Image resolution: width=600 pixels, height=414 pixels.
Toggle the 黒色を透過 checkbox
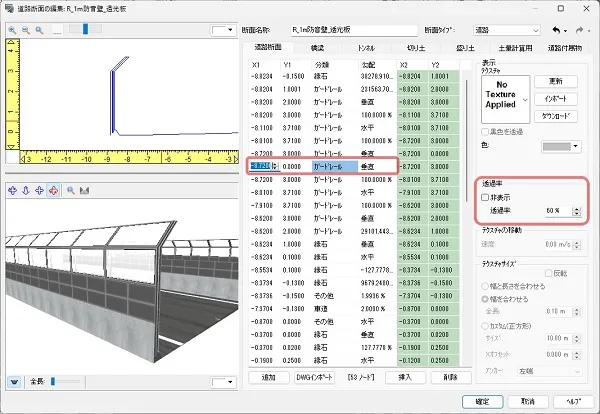(x=484, y=132)
